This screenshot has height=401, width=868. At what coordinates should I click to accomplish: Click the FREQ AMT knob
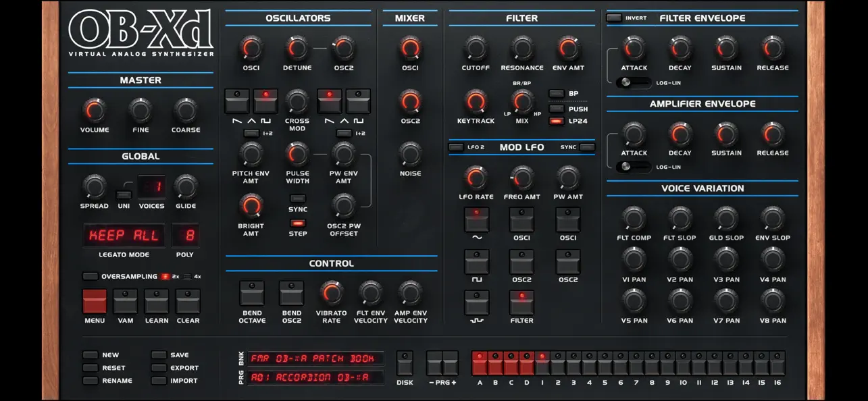click(x=522, y=178)
